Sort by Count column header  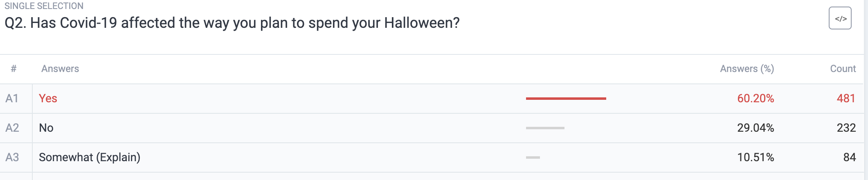coord(843,69)
